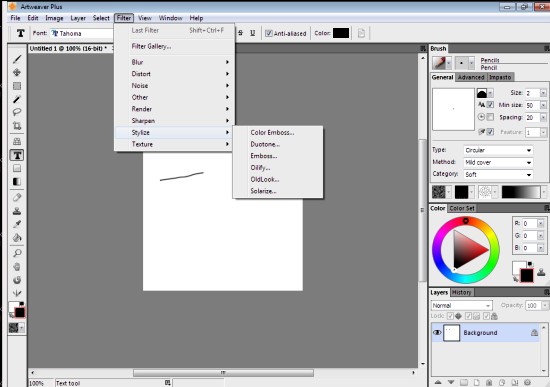550x387 pixels.
Task: Select the Zoom magnifier tool
Action: point(17,253)
